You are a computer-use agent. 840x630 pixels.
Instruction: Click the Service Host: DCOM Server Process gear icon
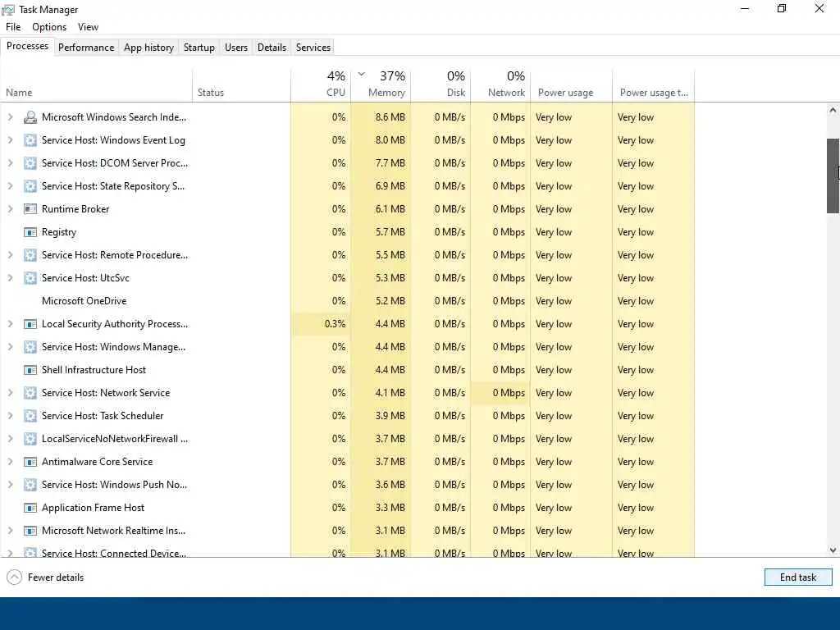coord(30,163)
